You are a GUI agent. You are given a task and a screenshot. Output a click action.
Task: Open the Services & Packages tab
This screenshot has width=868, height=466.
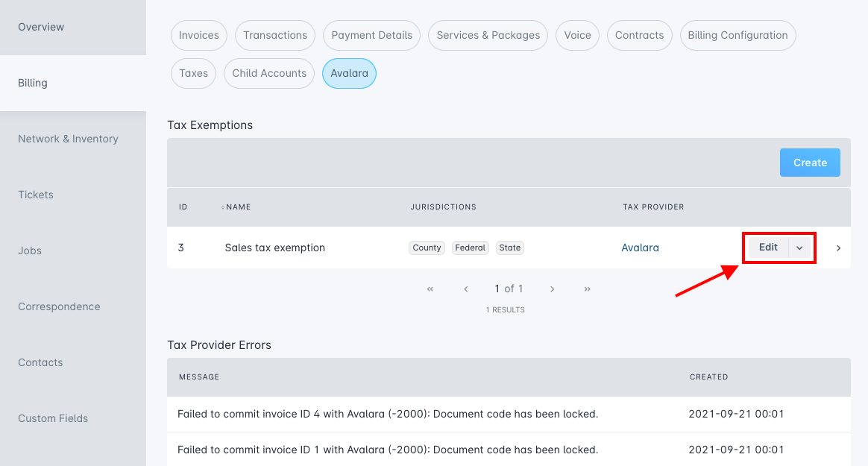tap(488, 36)
